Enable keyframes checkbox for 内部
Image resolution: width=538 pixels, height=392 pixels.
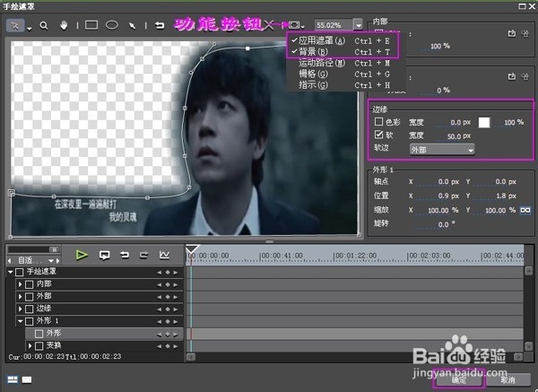30,284
